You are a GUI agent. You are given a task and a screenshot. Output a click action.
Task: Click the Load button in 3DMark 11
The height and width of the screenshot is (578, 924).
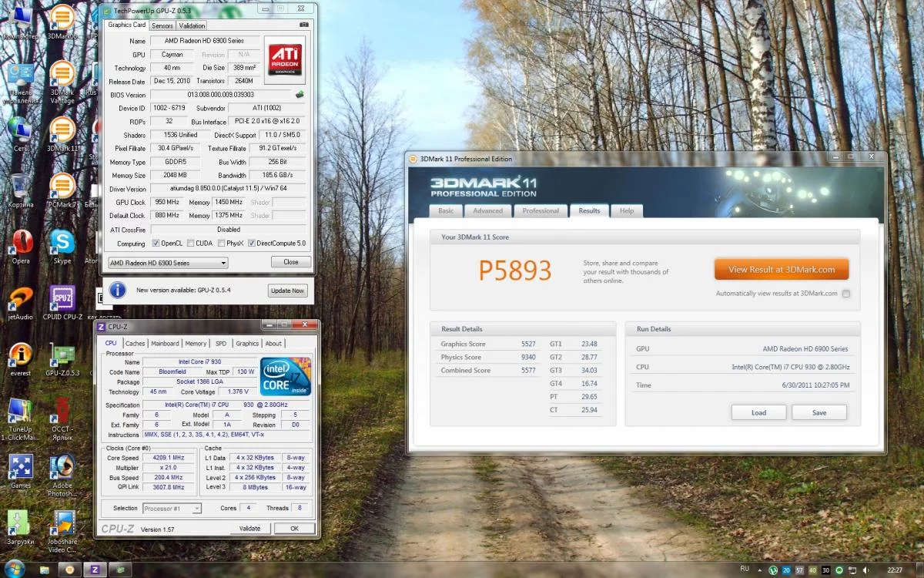pos(758,412)
